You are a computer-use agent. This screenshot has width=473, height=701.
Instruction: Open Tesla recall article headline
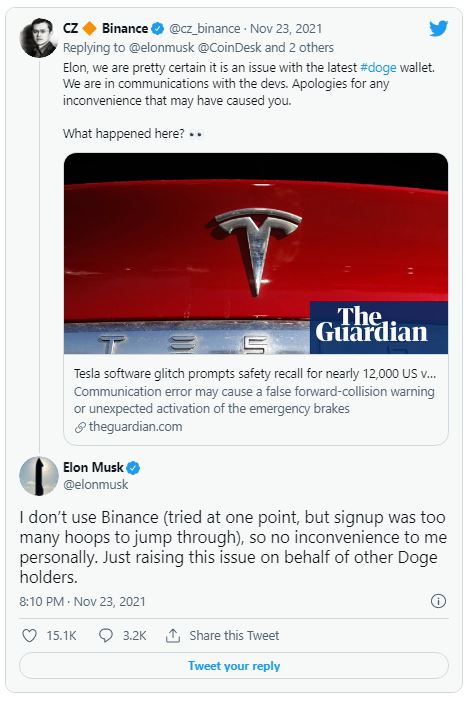point(255,374)
